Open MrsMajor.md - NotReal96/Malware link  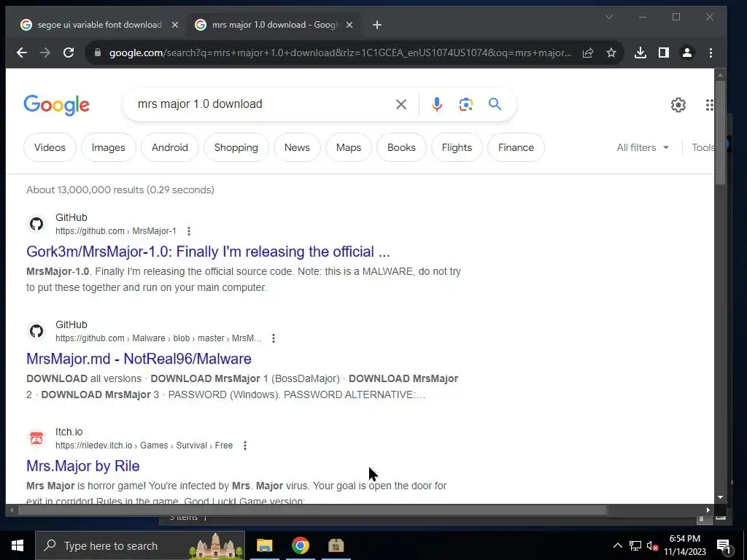click(139, 359)
